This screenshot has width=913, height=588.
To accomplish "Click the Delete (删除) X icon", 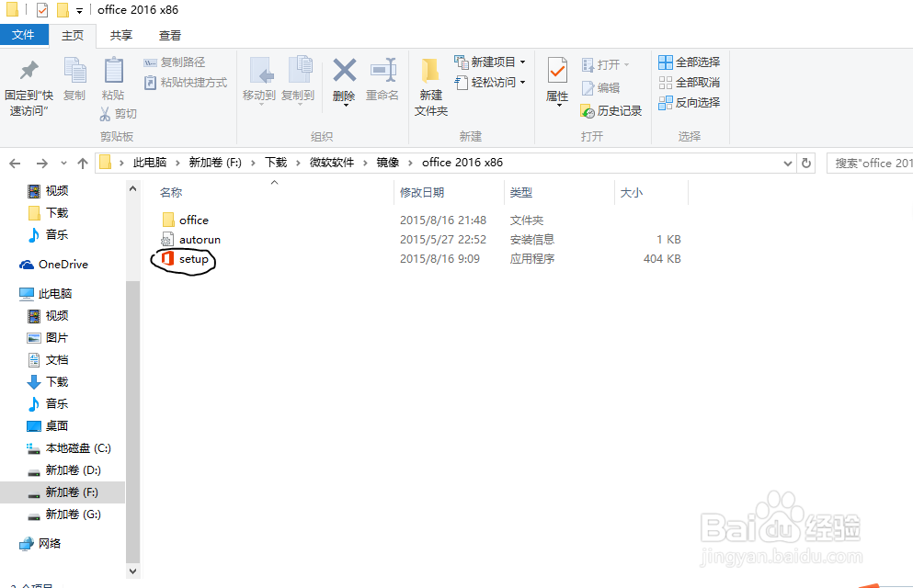I will click(344, 71).
